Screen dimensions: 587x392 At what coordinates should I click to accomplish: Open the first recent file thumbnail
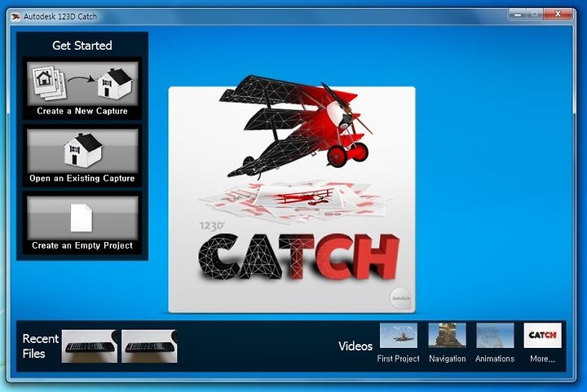coord(90,346)
